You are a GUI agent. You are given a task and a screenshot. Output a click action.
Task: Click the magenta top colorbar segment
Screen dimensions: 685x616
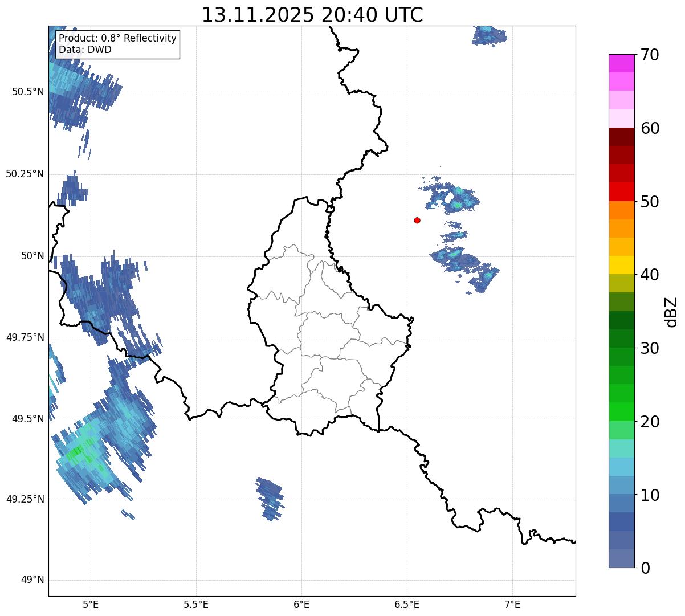pyautogui.click(x=621, y=63)
